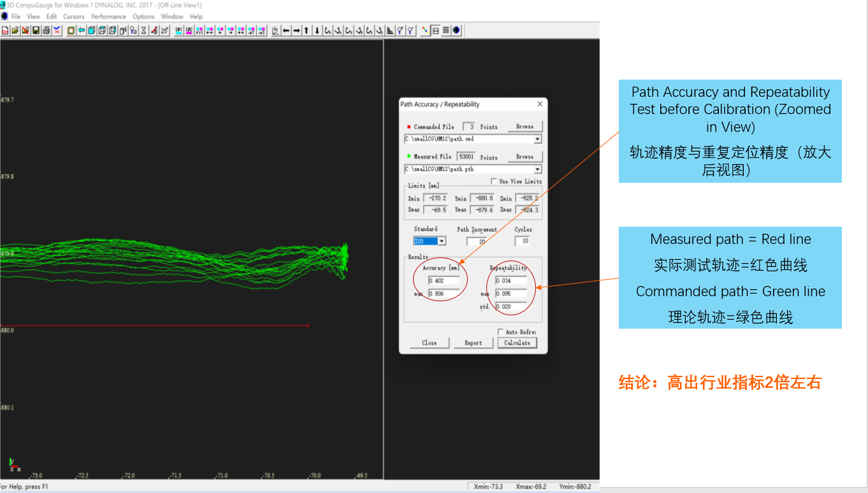This screenshot has height=493, width=868.
Task: Open the Performance menu
Action: coord(108,17)
